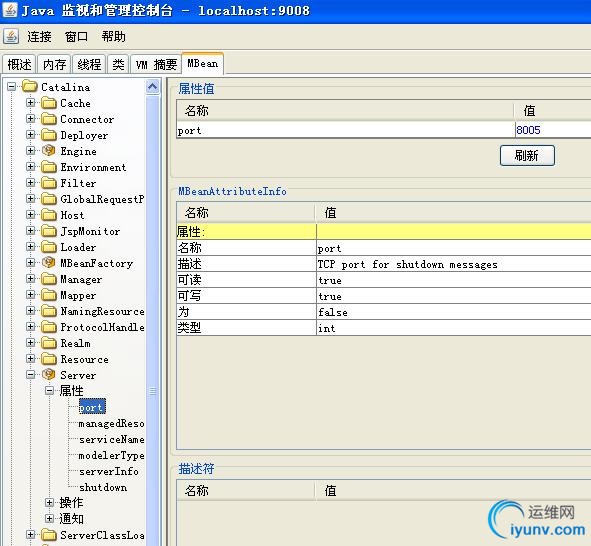Click the JspMonitor folder icon
591x546 pixels.
(x=49, y=231)
